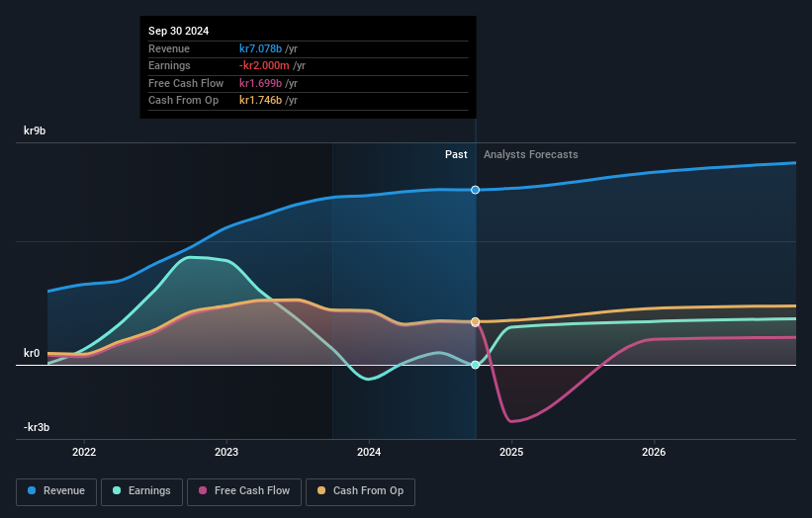Click the Past label on chart
Image resolution: width=812 pixels, height=518 pixels.
click(456, 154)
